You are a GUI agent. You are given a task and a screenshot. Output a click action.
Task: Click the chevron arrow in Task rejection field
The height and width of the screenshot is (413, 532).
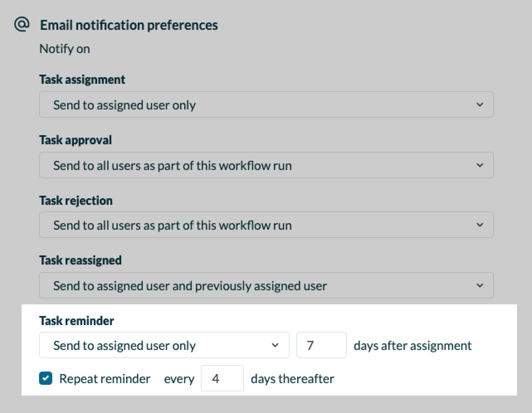(480, 225)
